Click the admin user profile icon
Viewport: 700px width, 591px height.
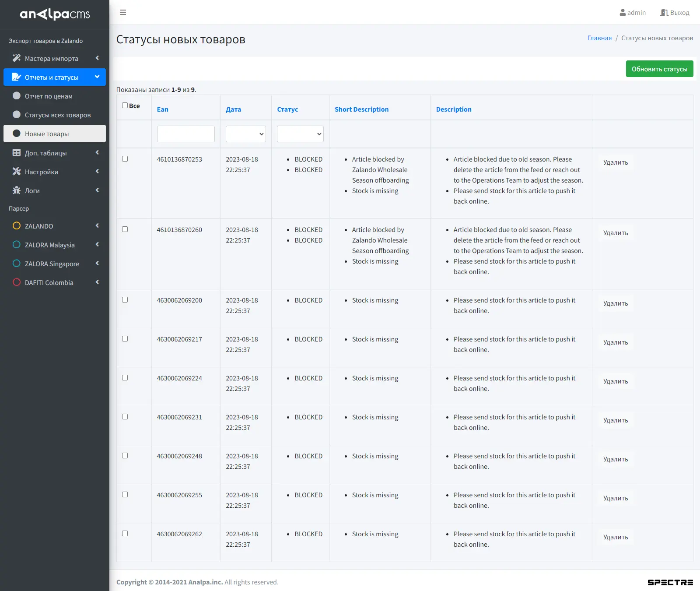pyautogui.click(x=623, y=13)
